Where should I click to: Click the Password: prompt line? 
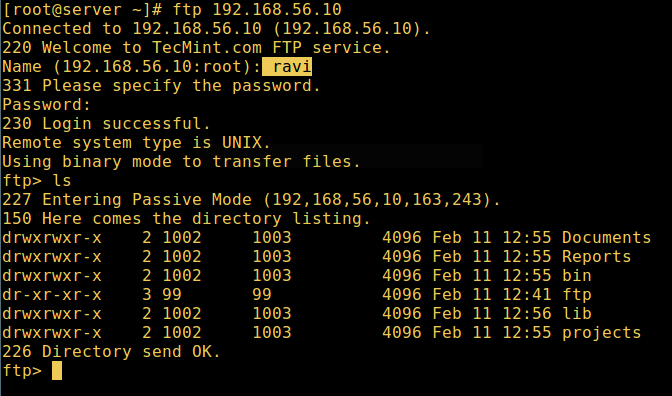(47, 105)
